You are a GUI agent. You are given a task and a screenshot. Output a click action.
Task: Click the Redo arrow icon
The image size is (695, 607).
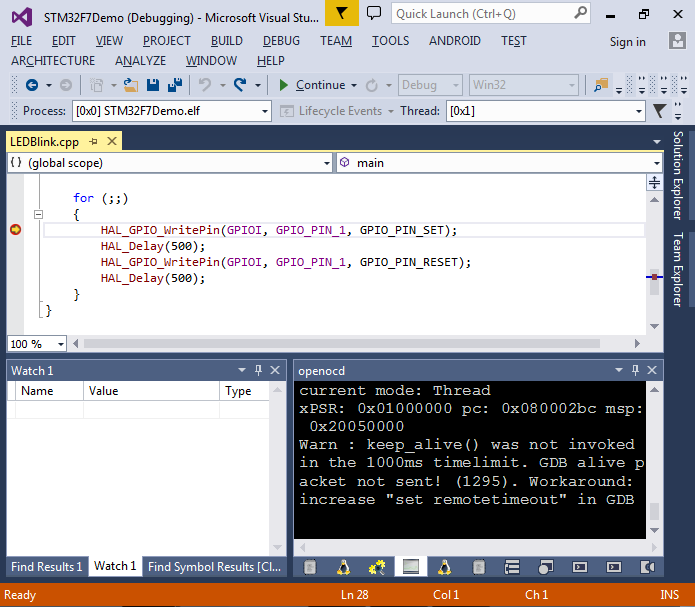240,85
